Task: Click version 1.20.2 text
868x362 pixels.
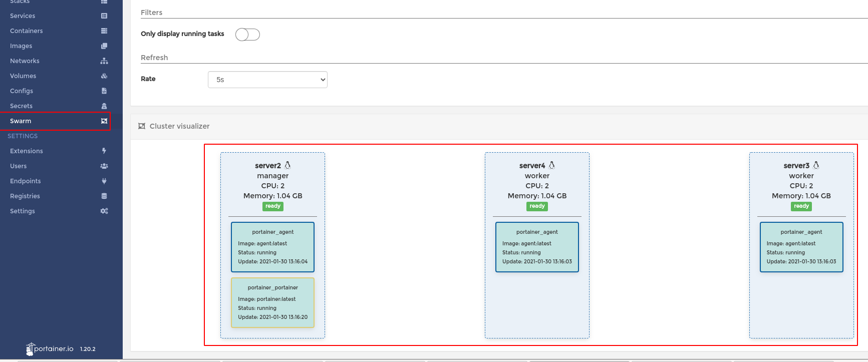Action: coord(88,349)
